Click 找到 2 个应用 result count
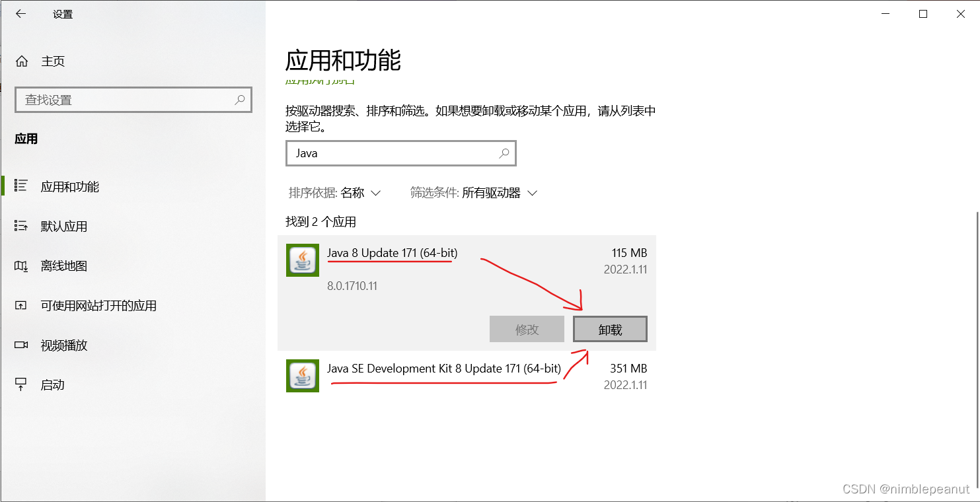This screenshot has height=502, width=980. click(320, 222)
